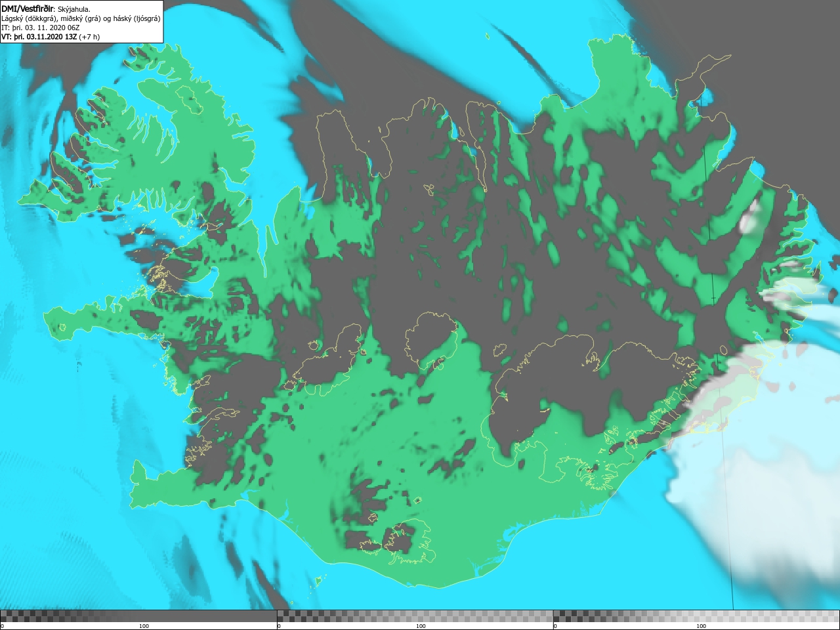Click the medium gray mid-cloud scale bar
Viewport: 840px width, 630px height.
pos(415,616)
